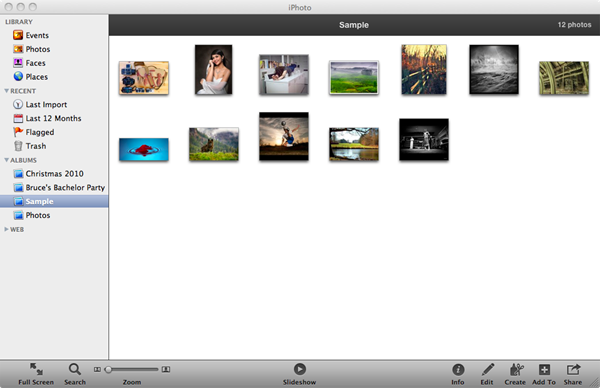Click the Flagged label

tap(40, 132)
